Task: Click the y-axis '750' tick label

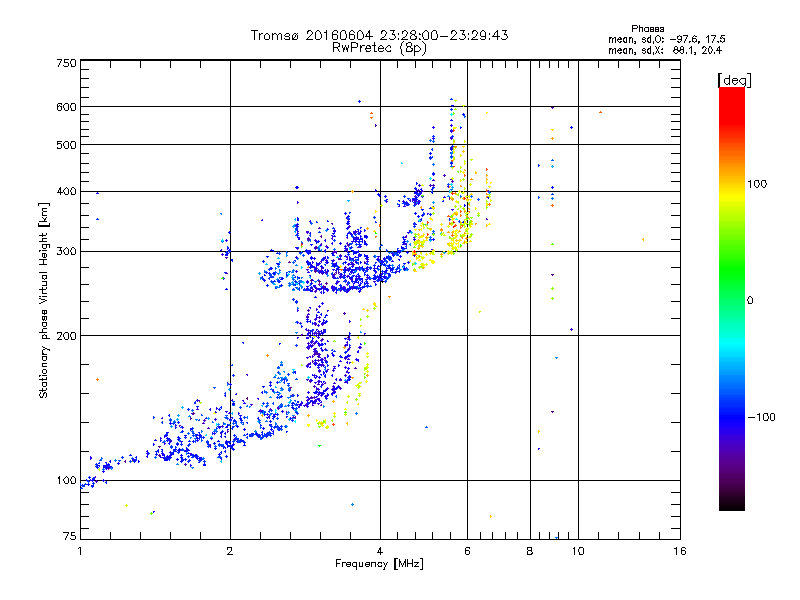Action: pyautogui.click(x=66, y=63)
